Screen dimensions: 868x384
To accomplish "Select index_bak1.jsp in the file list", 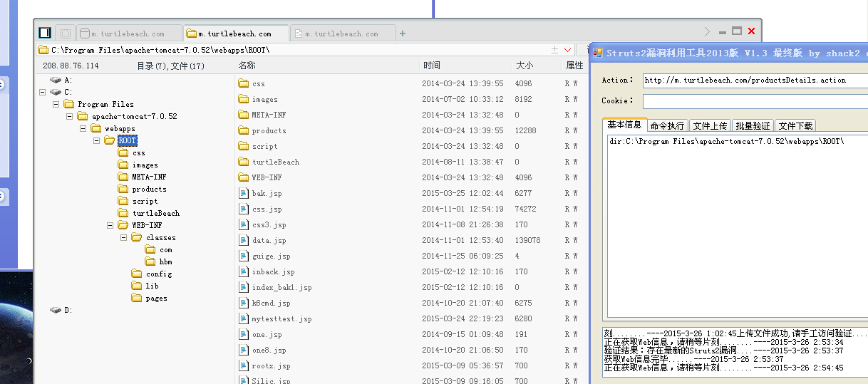I will pos(281,287).
